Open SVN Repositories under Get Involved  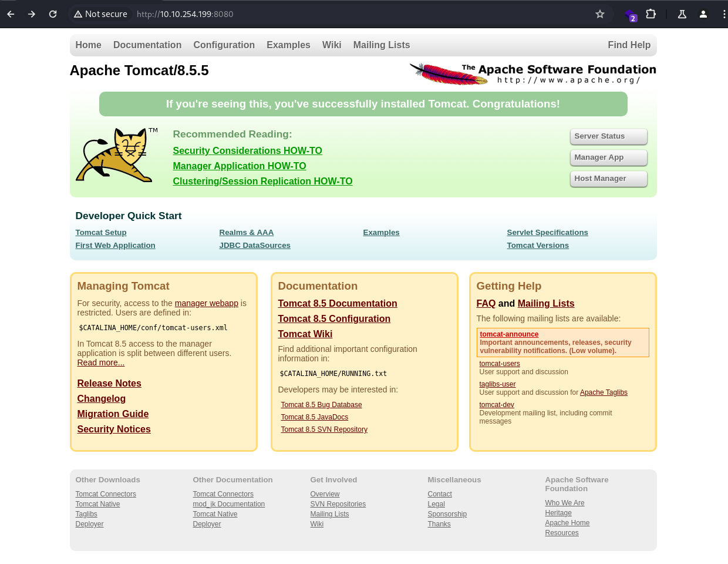tap(338, 504)
